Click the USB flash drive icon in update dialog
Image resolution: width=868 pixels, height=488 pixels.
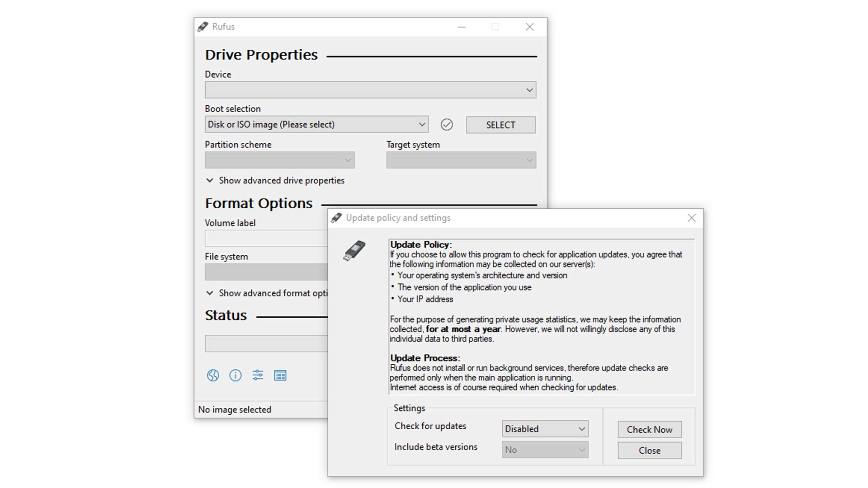(x=353, y=250)
